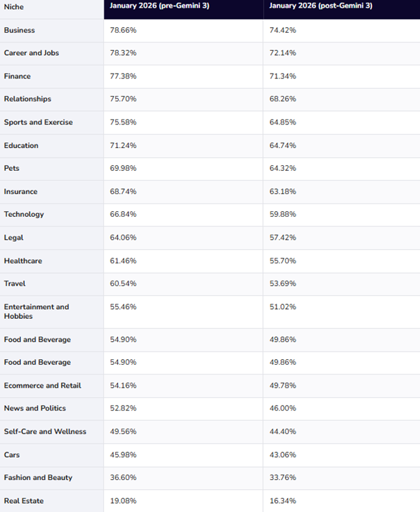Select the Technology post-Gemini value 59.88%
This screenshot has height=512, width=420.
283,214
